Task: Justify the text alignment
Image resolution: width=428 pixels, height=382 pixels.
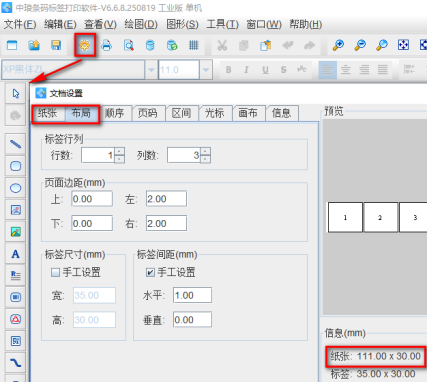Action: [383, 70]
